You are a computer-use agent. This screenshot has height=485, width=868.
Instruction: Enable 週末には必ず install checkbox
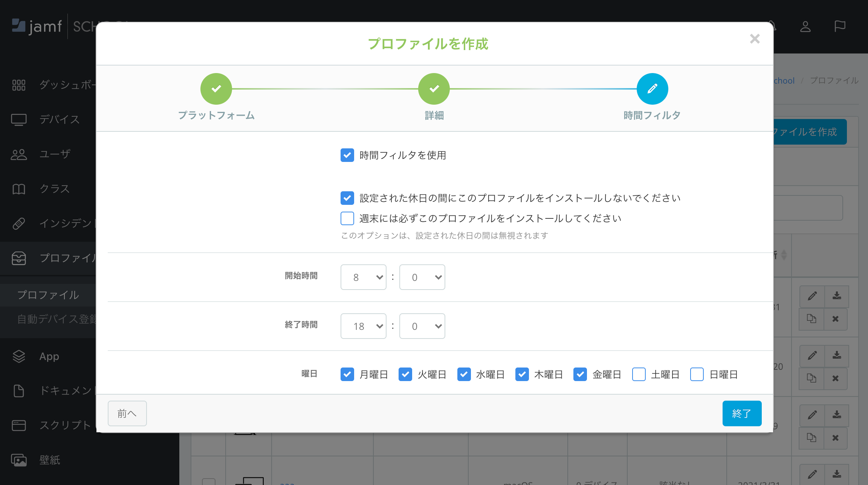(x=347, y=218)
